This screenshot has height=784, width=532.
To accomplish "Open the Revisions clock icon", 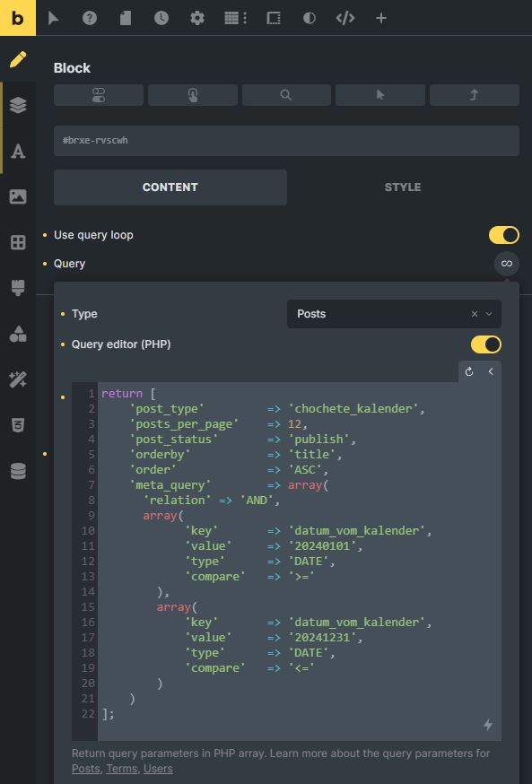I will click(x=161, y=19).
